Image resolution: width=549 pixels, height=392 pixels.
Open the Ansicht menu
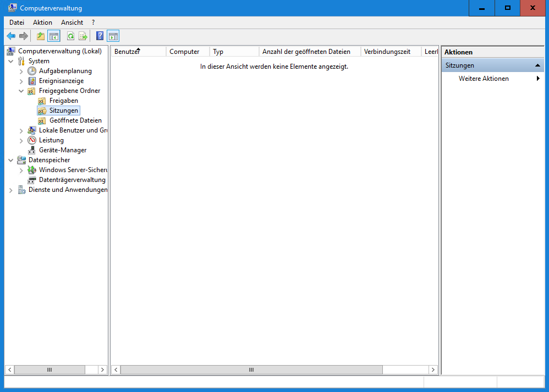coord(72,23)
